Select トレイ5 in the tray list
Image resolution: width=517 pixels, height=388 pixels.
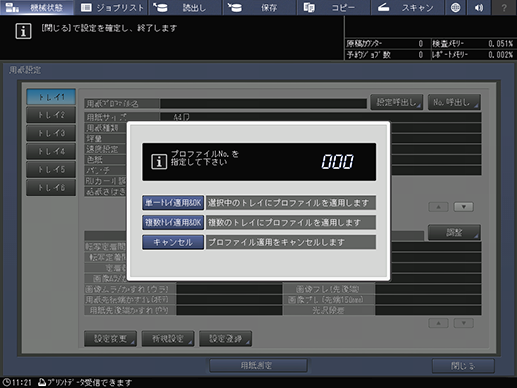coord(51,169)
